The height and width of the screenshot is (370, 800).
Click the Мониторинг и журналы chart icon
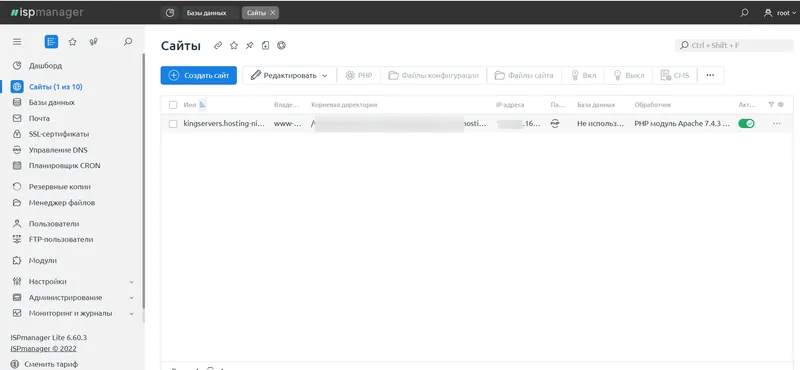[17, 313]
